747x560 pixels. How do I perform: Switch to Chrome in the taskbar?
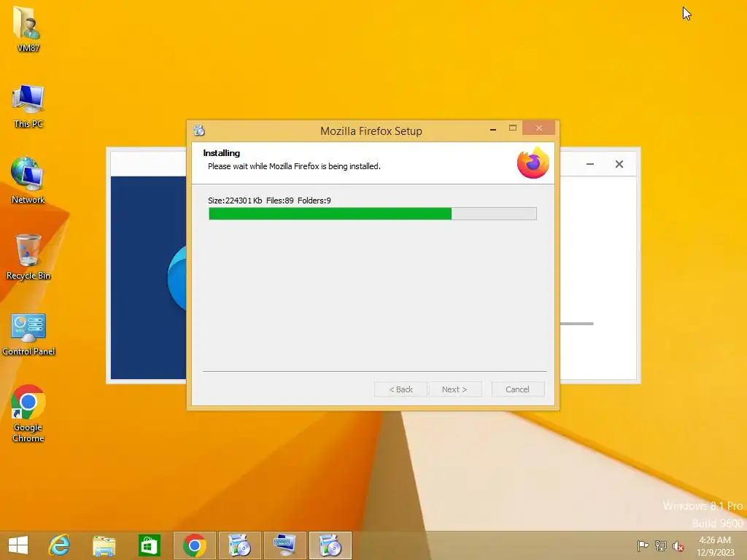click(194, 545)
